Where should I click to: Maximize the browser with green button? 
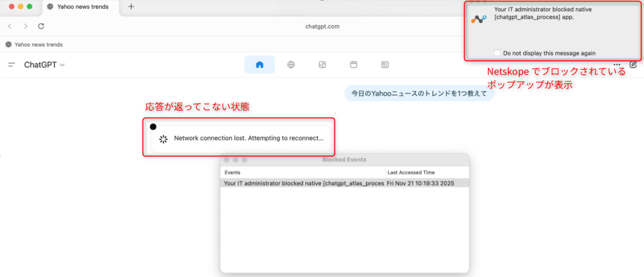click(29, 7)
